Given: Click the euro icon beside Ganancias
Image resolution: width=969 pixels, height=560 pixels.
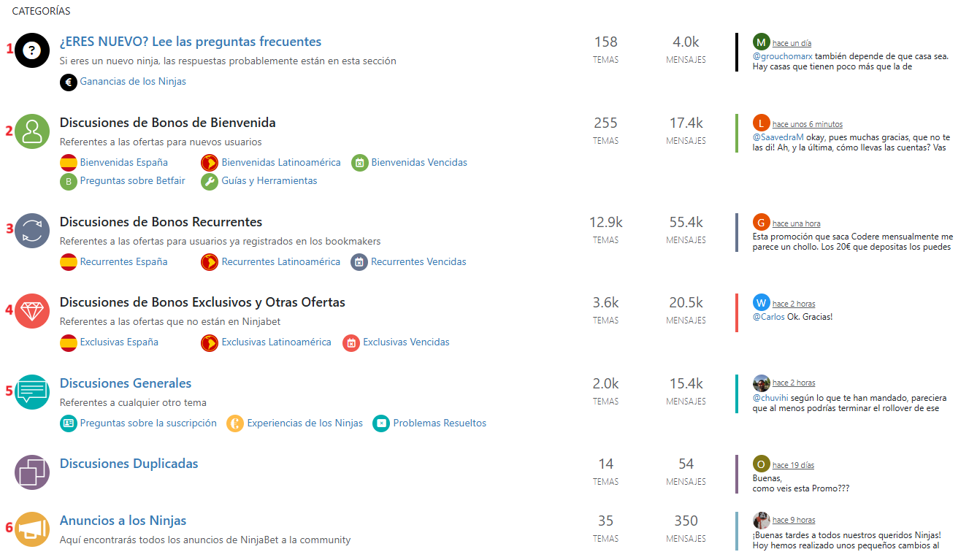Looking at the screenshot, I should coord(69,82).
